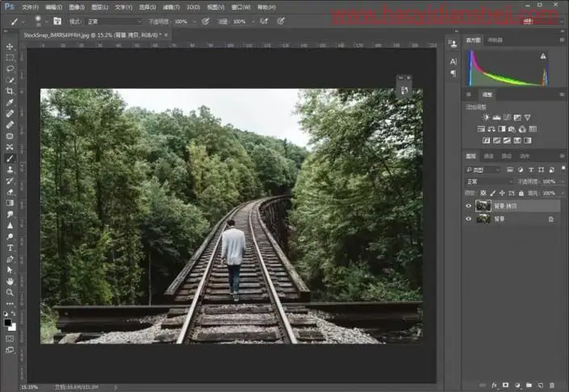Screen dimensions: 569x392
Task: Toggle pressure for opacity button
Action: pos(205,21)
